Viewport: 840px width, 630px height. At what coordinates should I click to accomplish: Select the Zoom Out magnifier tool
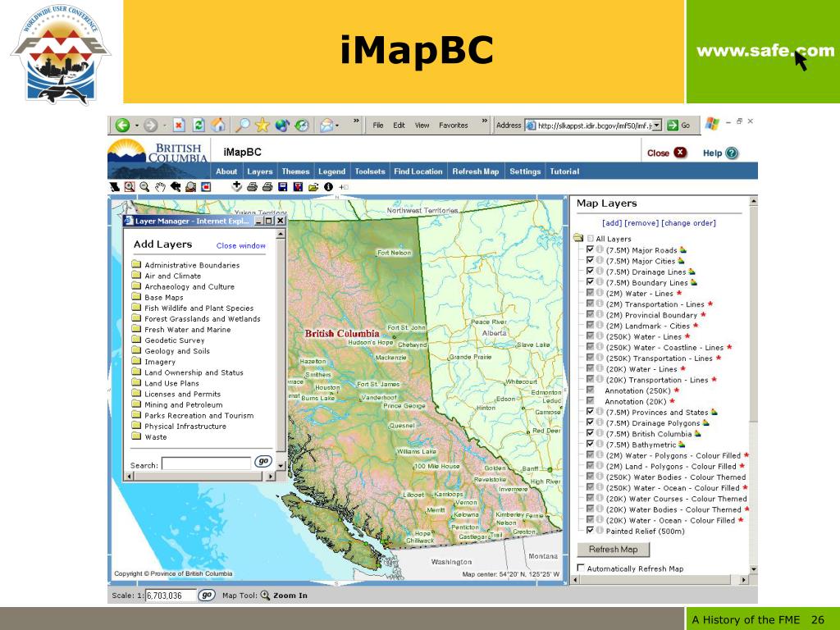144,187
